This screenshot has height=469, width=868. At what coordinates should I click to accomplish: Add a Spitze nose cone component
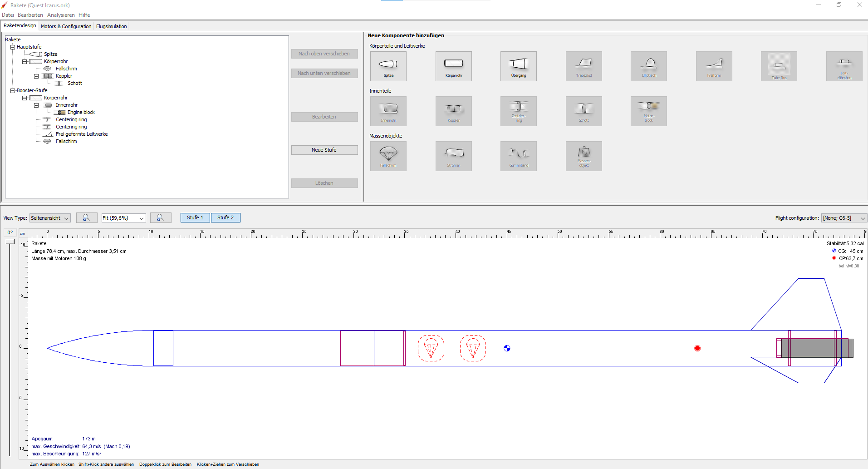click(x=388, y=66)
